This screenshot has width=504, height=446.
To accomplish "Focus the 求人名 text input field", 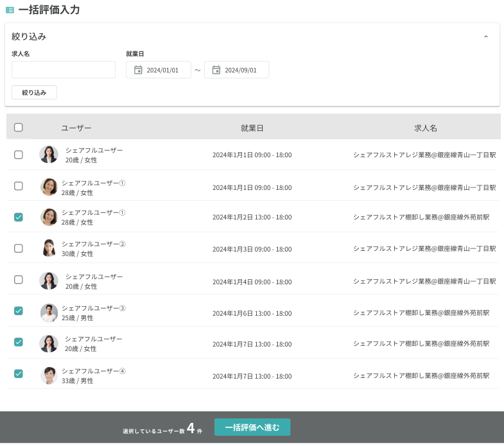I will tap(64, 70).
